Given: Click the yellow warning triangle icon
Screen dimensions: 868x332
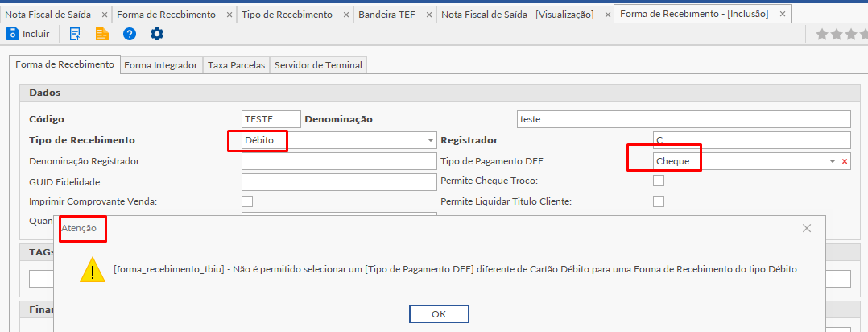Looking at the screenshot, I should tap(93, 270).
